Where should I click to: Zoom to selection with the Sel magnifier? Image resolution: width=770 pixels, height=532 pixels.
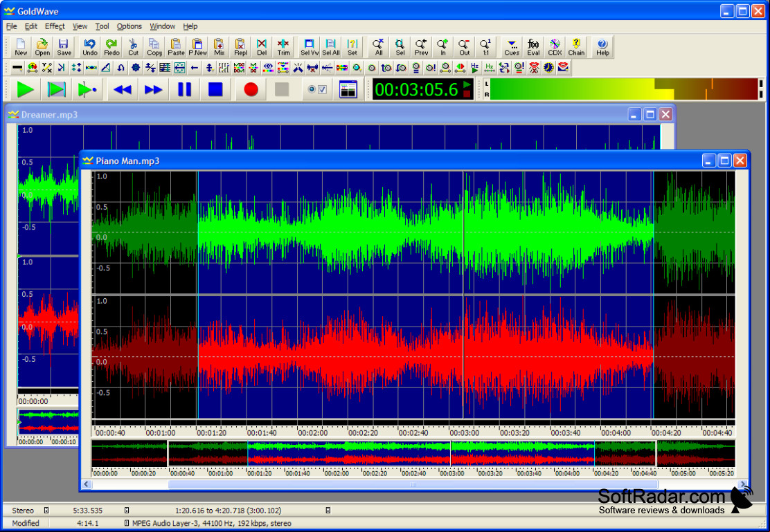pos(400,46)
